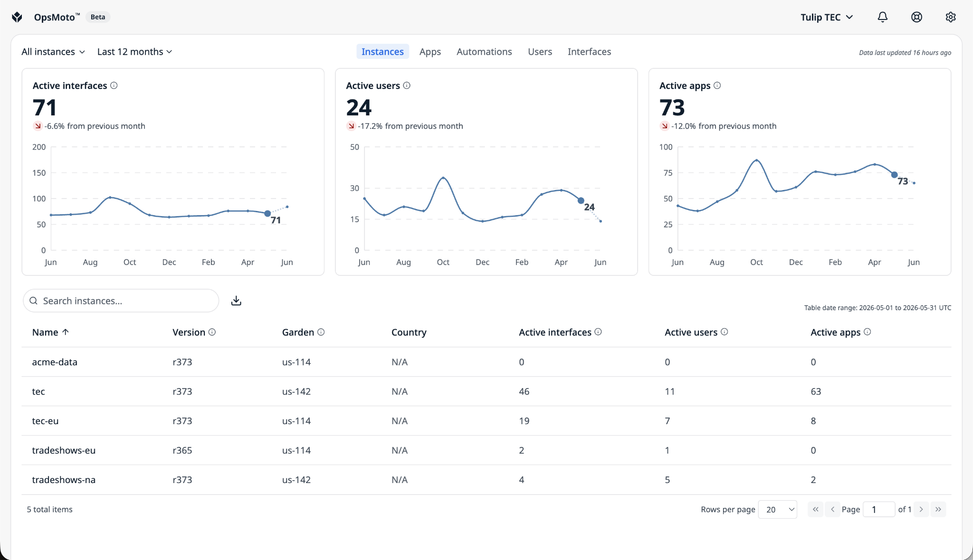Open the Last 12 months dropdown

pos(135,52)
